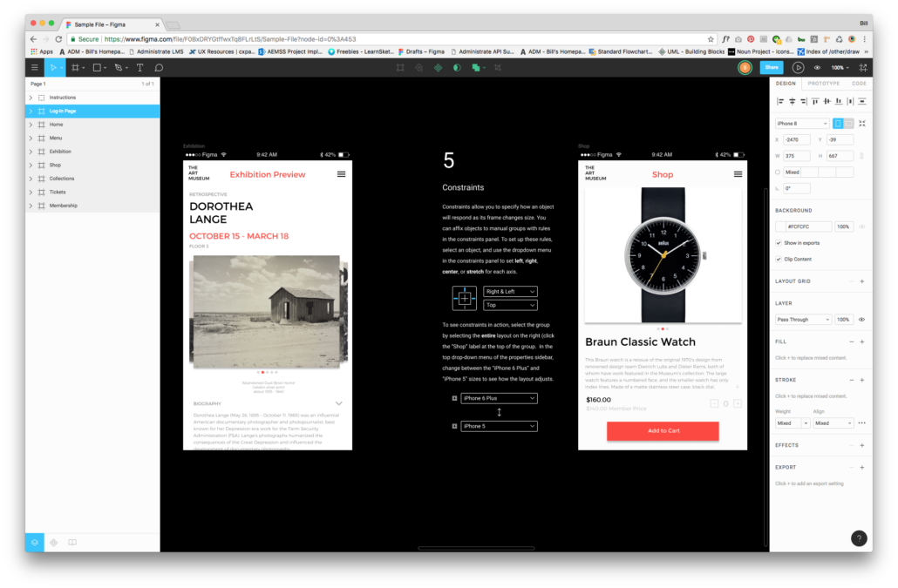The width and height of the screenshot is (898, 588).
Task: Switch frame to portrait orientation
Action: point(838,124)
